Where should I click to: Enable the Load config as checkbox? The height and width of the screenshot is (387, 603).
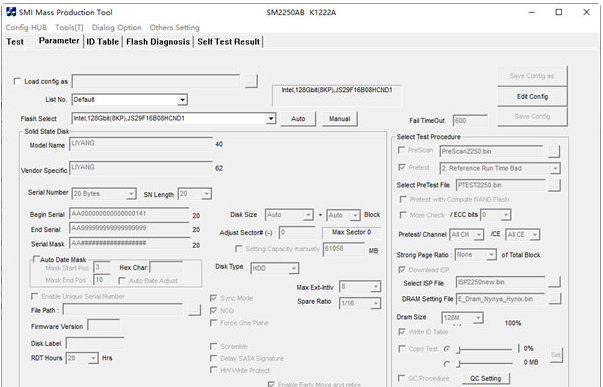(17, 81)
